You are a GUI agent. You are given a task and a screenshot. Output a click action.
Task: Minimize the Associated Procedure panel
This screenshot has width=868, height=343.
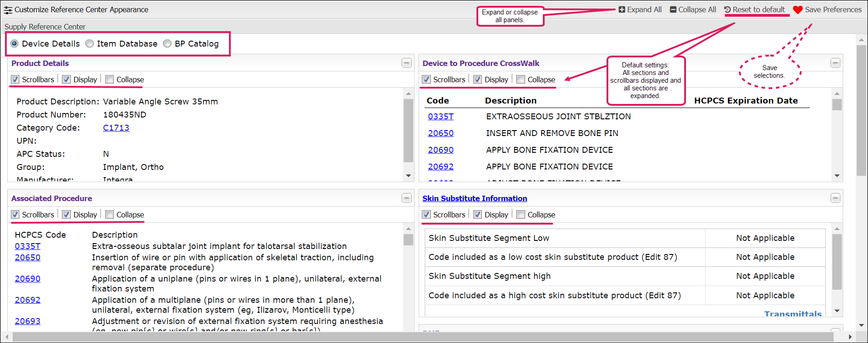click(x=406, y=198)
